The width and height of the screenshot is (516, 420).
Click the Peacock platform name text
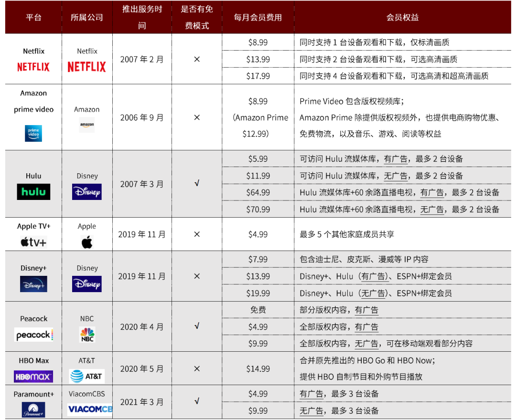[33, 319]
